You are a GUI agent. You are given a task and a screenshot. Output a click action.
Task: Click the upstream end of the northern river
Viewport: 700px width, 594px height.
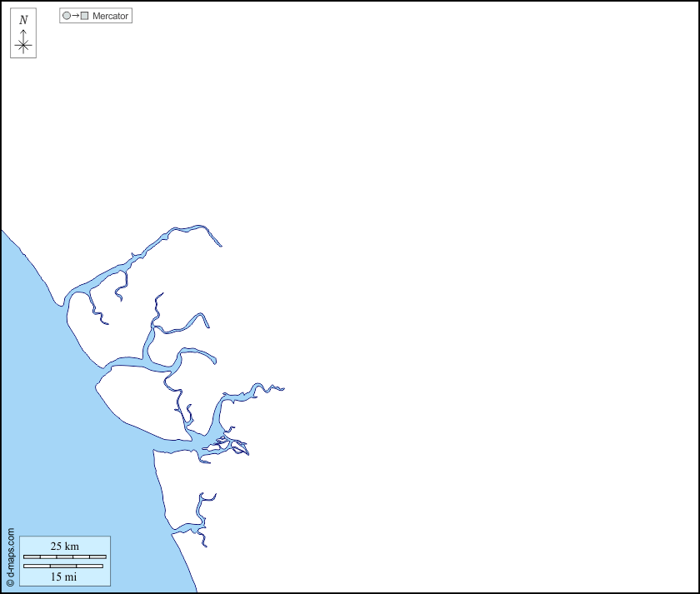click(220, 245)
